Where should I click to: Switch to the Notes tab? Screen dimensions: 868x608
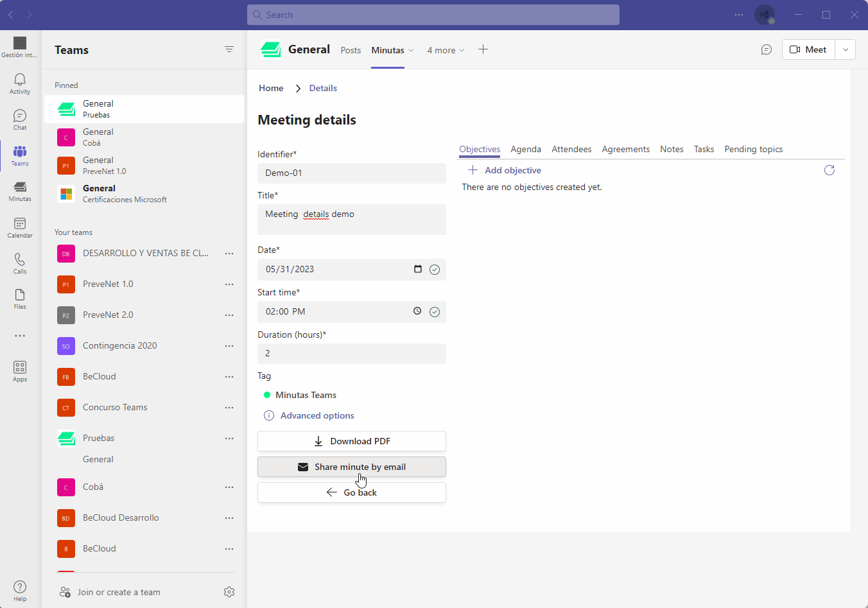pyautogui.click(x=672, y=149)
